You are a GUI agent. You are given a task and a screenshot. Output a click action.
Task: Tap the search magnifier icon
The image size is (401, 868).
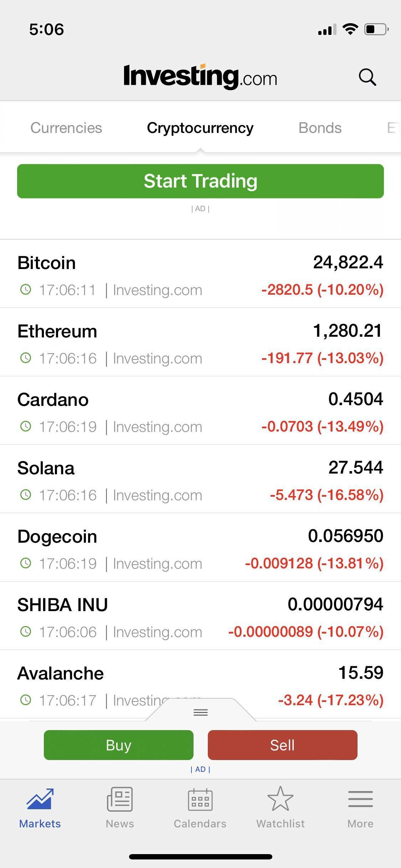point(367,77)
